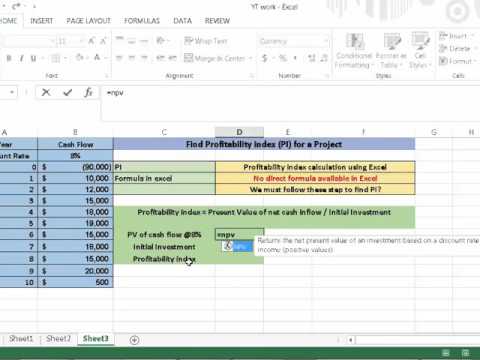The image size is (480, 360).
Task: Click the Borders icon
Action: pyautogui.click(x=55, y=59)
